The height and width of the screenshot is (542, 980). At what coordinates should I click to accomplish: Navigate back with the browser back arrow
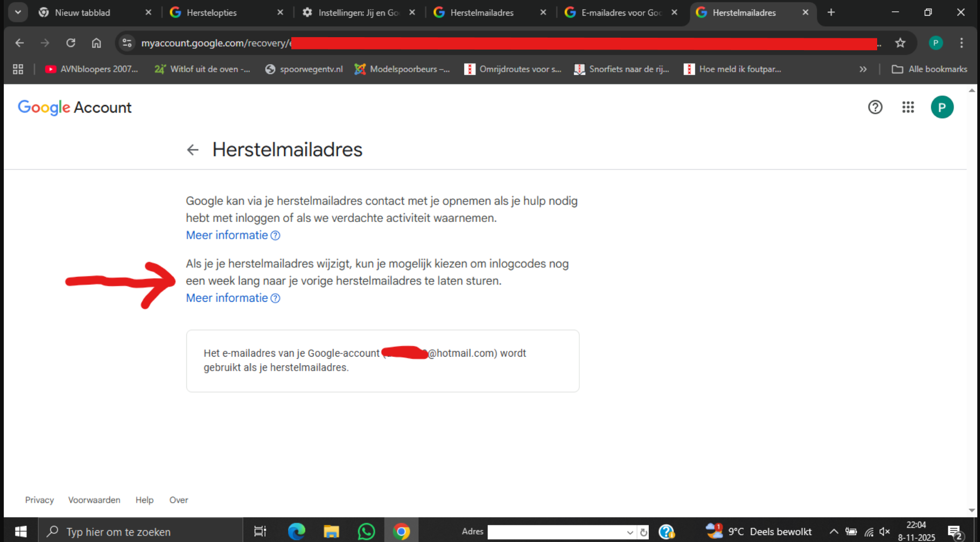coord(19,43)
